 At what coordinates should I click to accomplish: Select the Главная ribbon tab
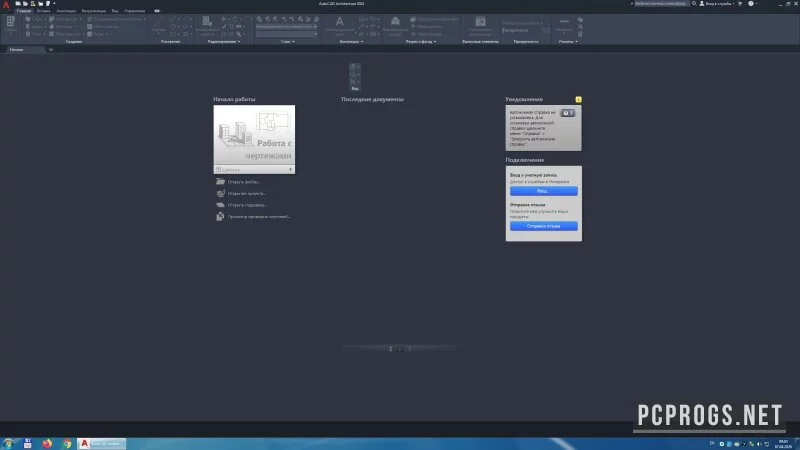coord(23,11)
